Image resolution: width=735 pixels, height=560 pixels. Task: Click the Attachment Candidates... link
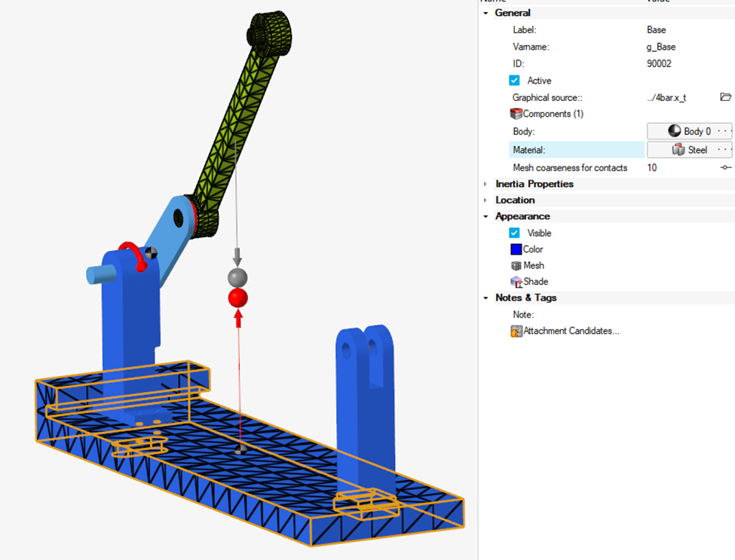tap(571, 331)
